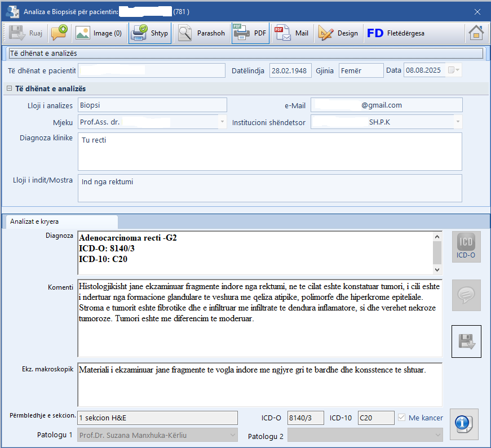The image size is (491, 448).
Task: Click the save diskette button beside Komenti
Action: 466,341
